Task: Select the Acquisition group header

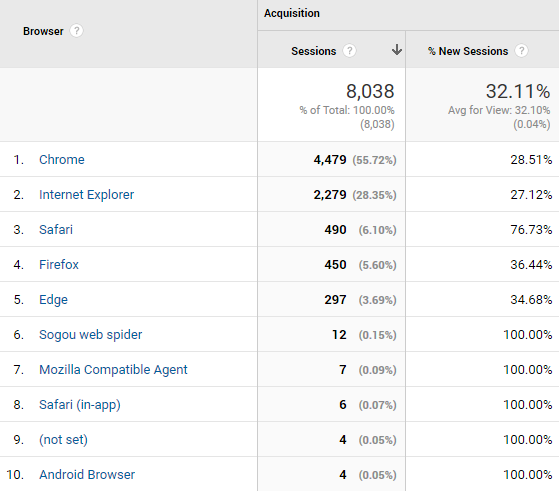Action: (x=292, y=13)
